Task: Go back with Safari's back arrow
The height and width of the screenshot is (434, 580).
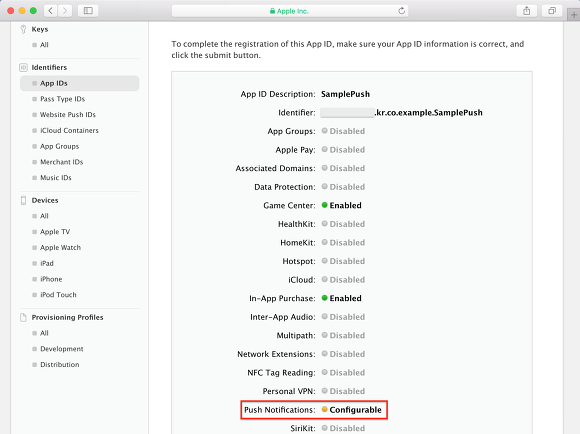Action: (51, 11)
